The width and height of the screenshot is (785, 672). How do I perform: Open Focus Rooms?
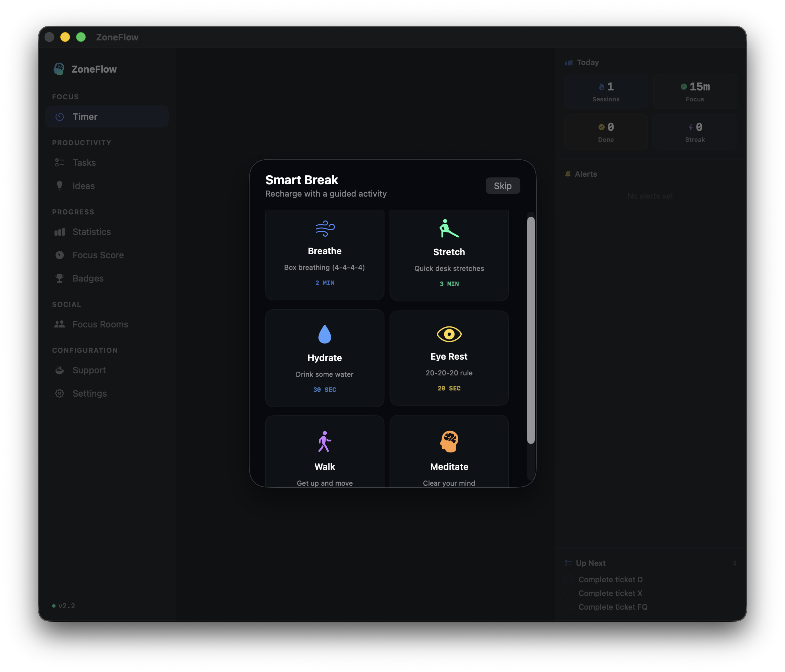pyautogui.click(x=100, y=324)
